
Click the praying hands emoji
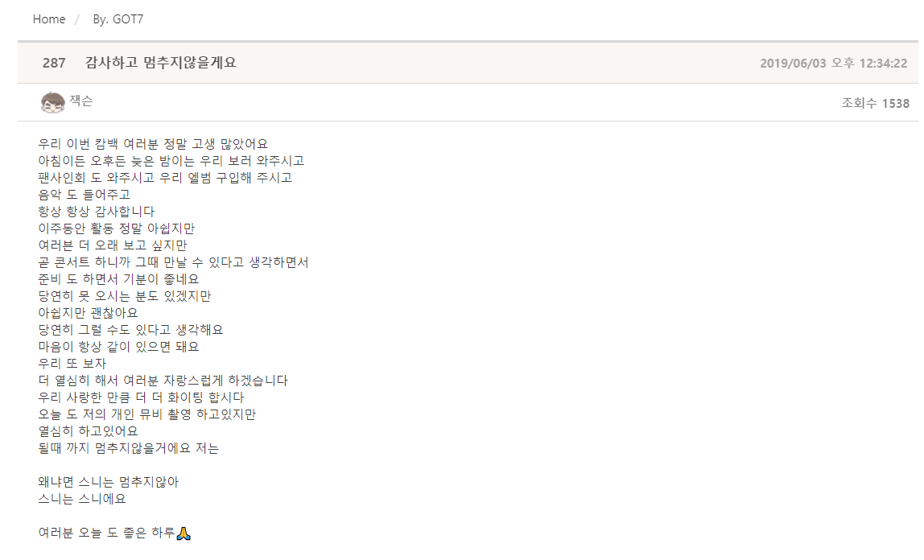click(x=184, y=533)
